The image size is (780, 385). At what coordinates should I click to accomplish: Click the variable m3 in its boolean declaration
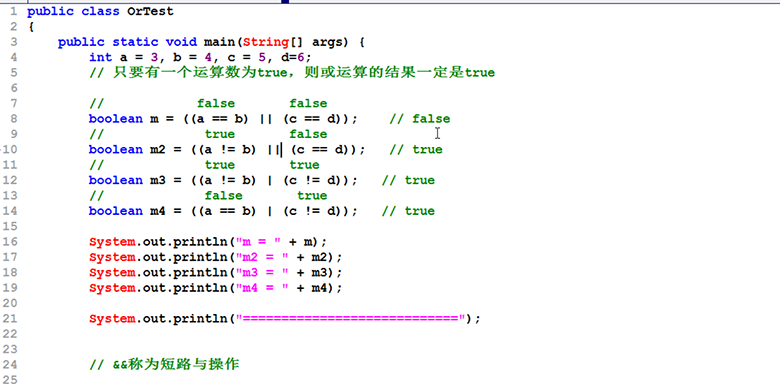pos(158,180)
